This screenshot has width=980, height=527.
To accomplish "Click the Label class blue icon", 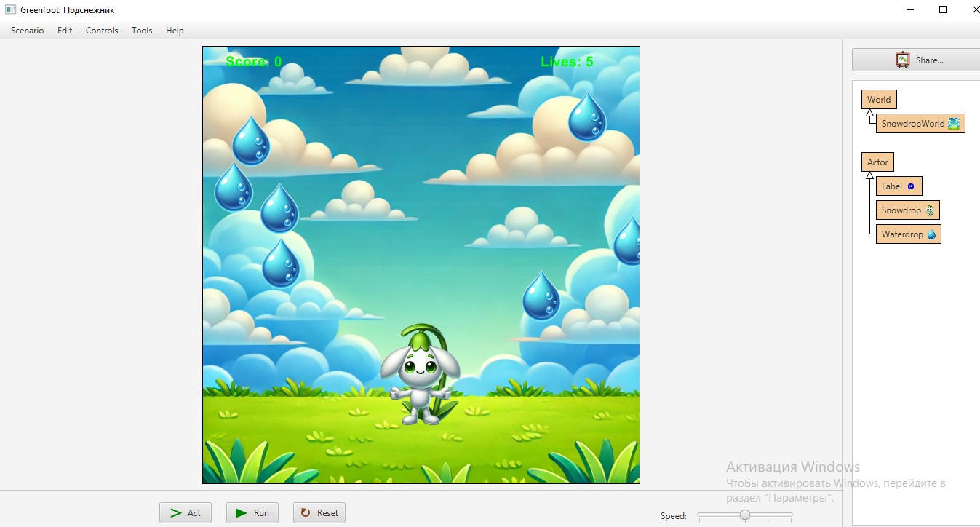I will (x=911, y=186).
